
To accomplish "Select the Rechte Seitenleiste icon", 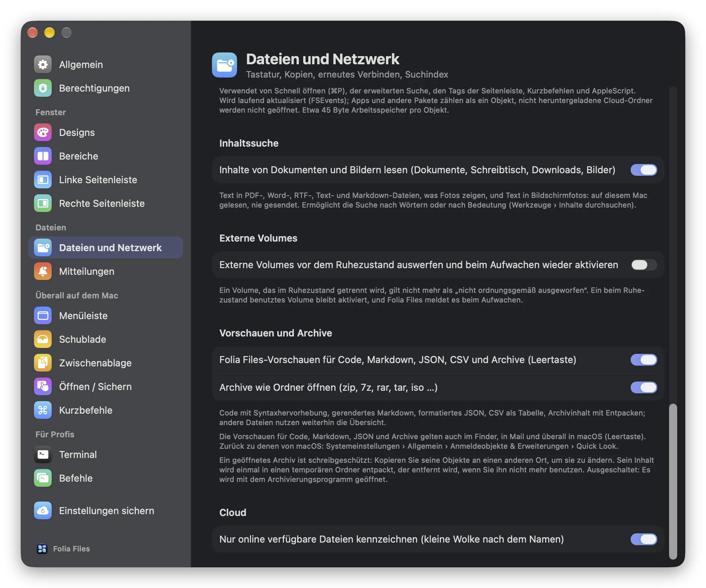I will click(43, 204).
